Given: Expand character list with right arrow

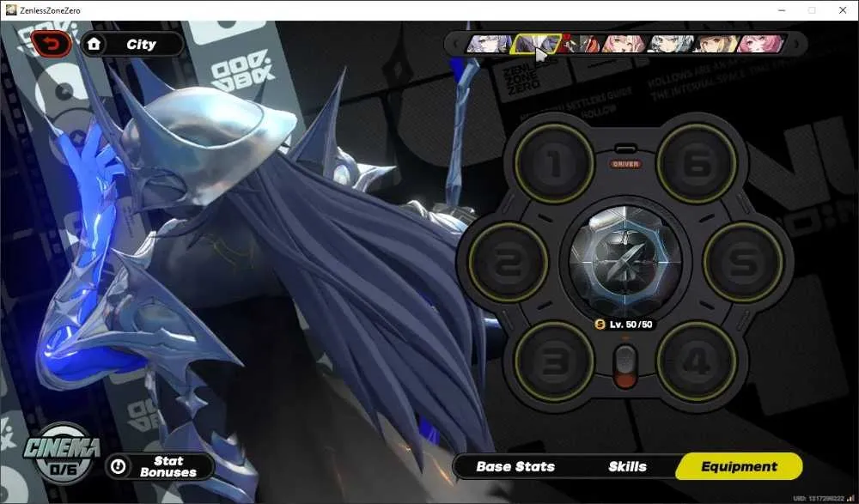Looking at the screenshot, I should point(796,44).
